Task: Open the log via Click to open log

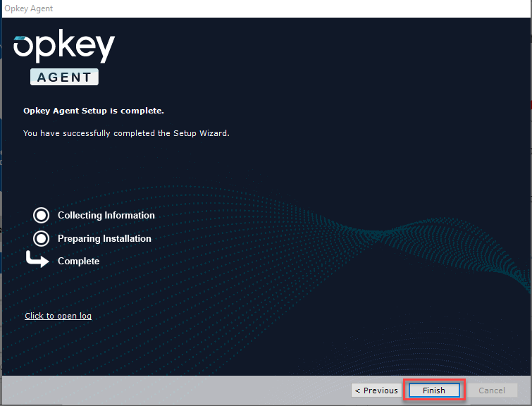Action: [58, 316]
